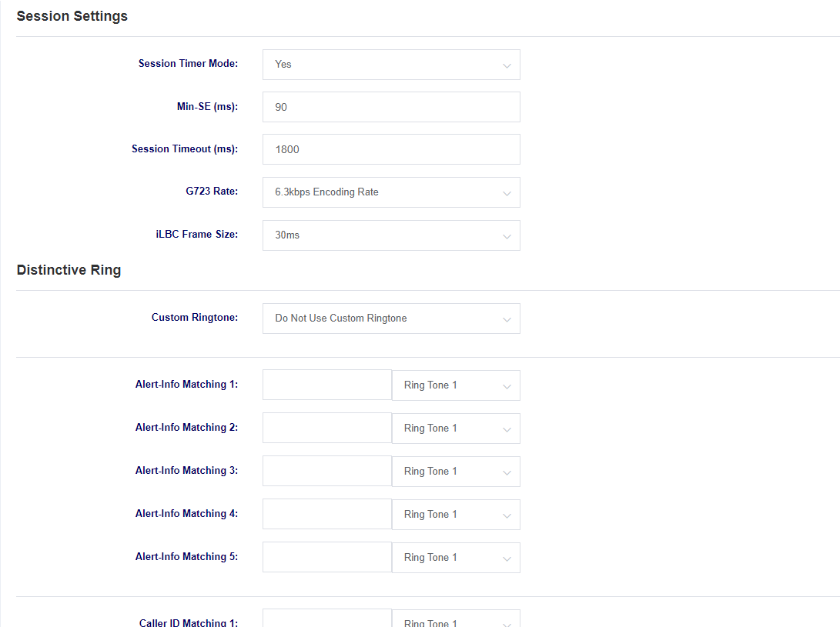The image size is (840, 627).
Task: Click into Alert-Info Matching 4 text box
Action: (327, 514)
